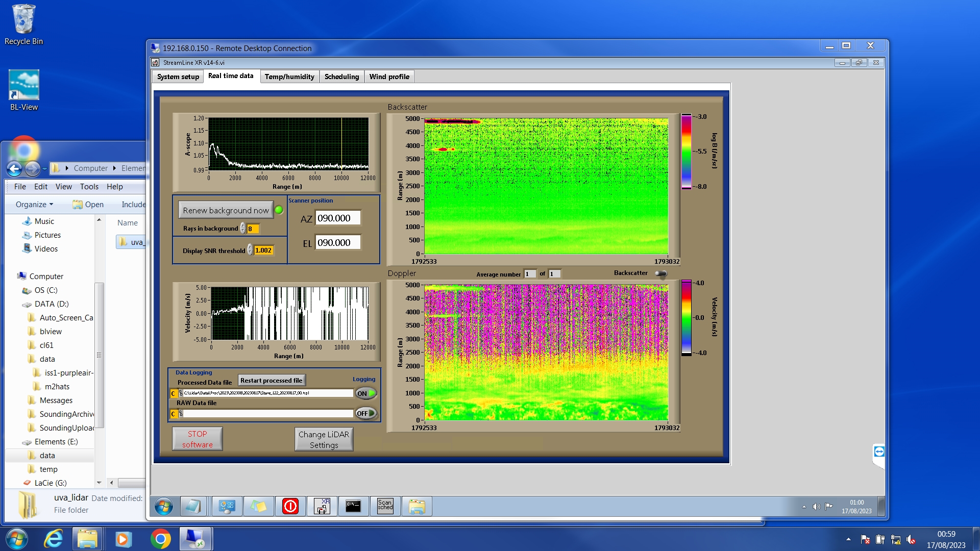The image size is (980, 551).
Task: Click Rays in background stepper arrows
Action: tap(243, 229)
